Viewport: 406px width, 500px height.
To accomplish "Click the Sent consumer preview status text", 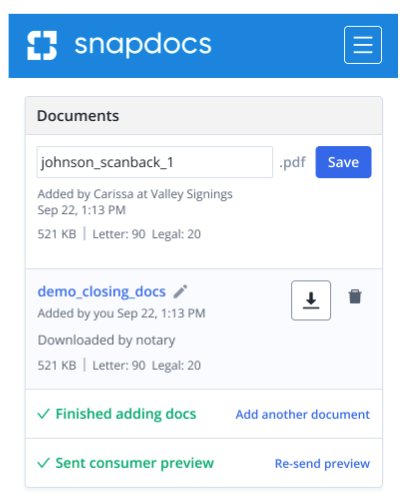I will click(x=135, y=463).
